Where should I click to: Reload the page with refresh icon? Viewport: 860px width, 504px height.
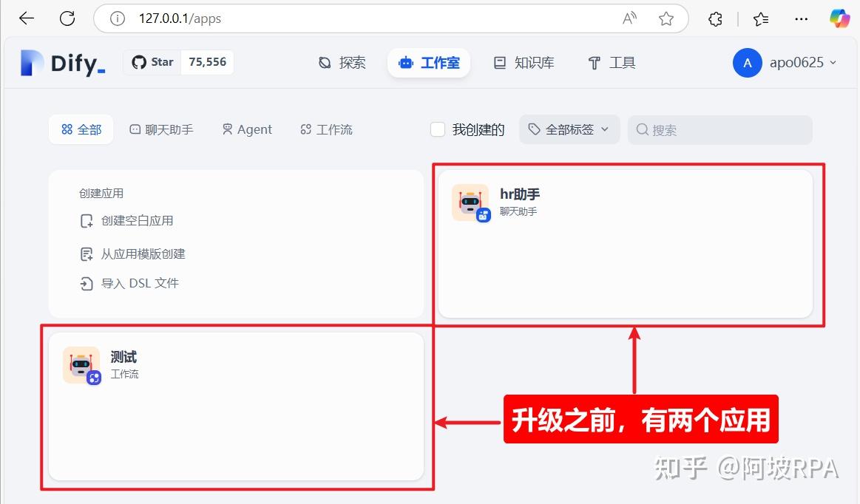67,18
